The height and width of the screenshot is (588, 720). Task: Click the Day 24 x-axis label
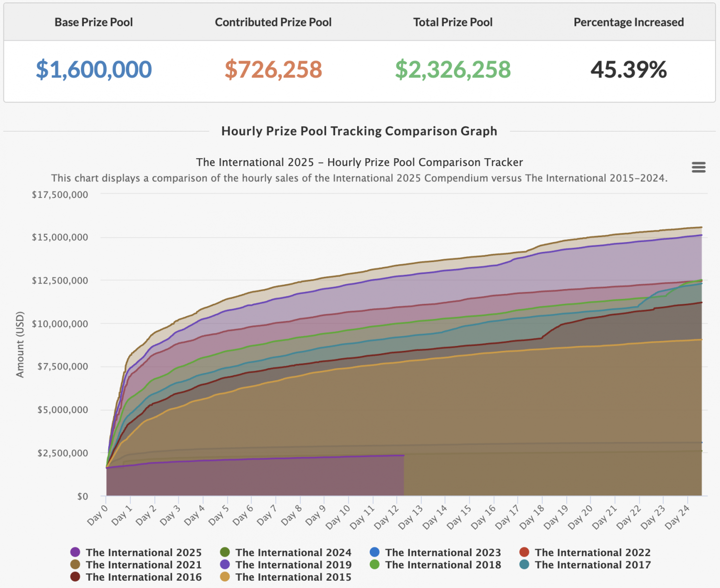click(x=677, y=516)
